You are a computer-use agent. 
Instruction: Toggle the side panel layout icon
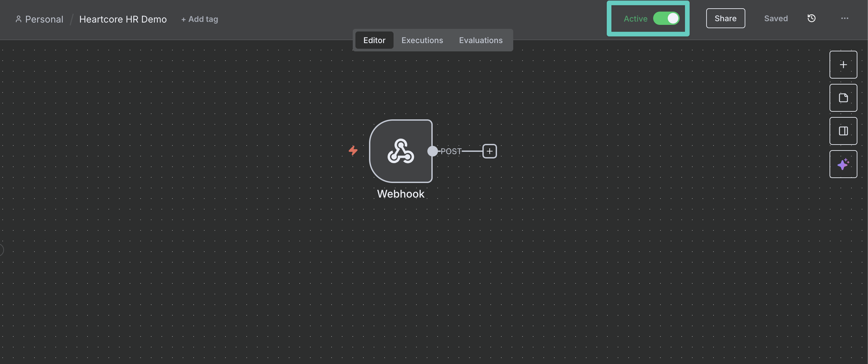[x=843, y=131]
